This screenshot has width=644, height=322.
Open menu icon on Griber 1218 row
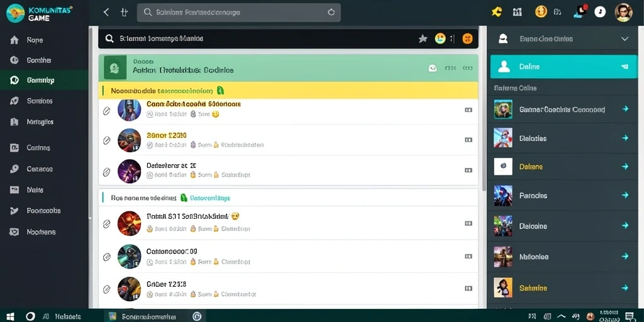(468, 289)
